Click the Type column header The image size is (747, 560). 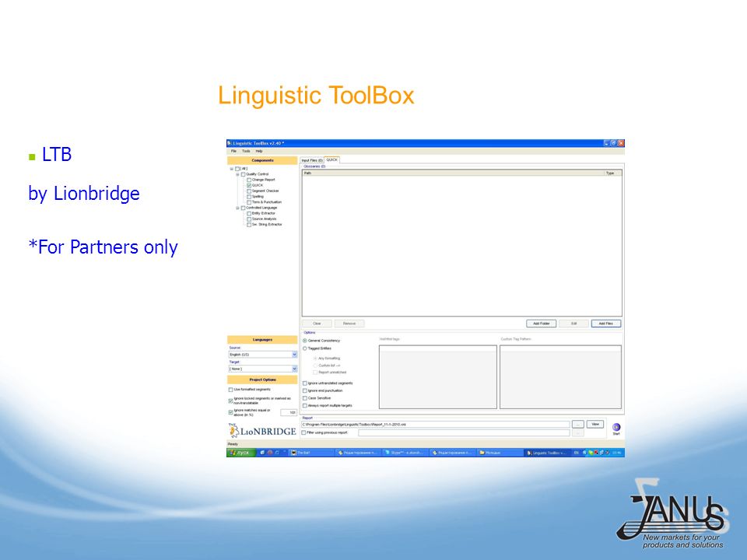click(612, 173)
